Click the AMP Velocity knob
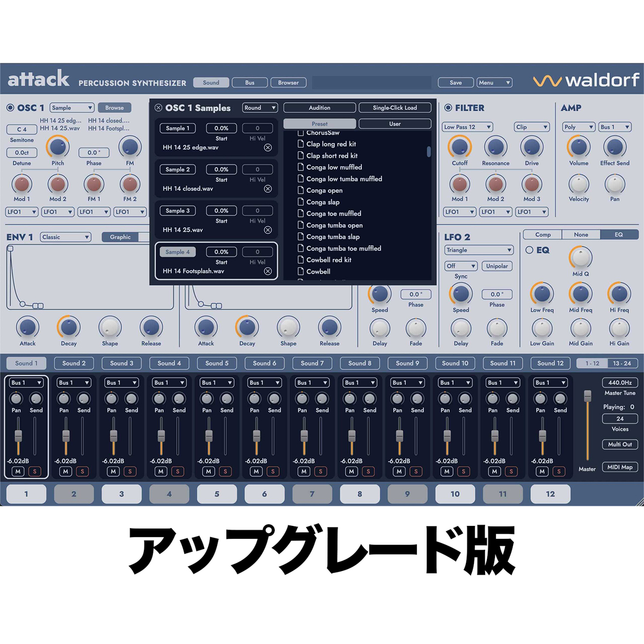This screenshot has height=644, width=644. click(x=579, y=184)
